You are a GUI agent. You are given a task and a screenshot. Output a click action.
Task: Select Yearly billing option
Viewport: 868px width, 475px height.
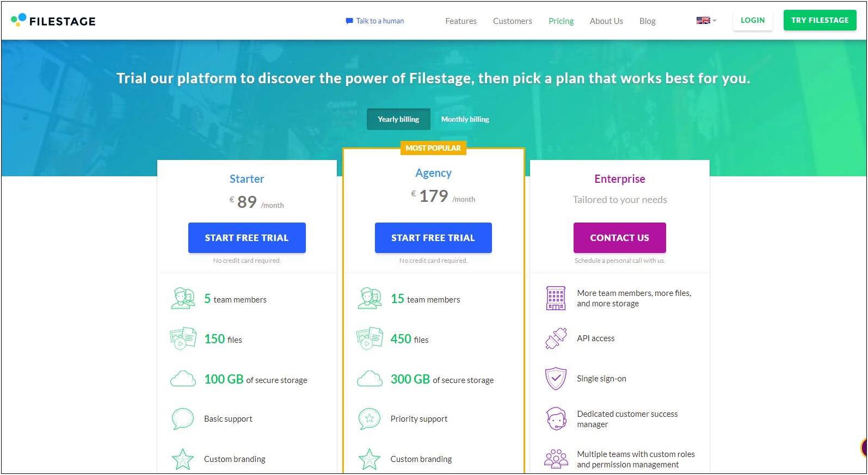(x=398, y=119)
